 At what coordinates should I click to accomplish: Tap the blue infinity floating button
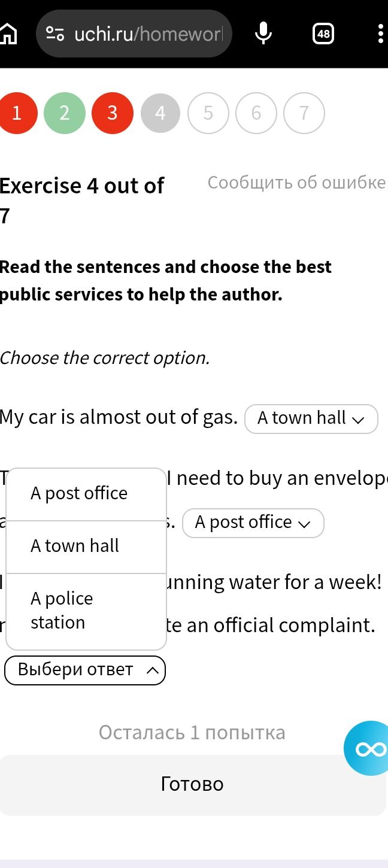pos(366,748)
